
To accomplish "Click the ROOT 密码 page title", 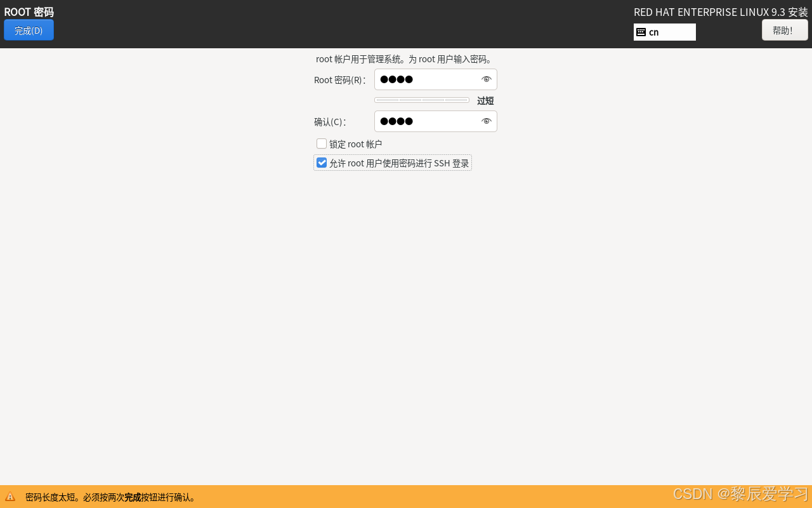I will pyautogui.click(x=29, y=12).
